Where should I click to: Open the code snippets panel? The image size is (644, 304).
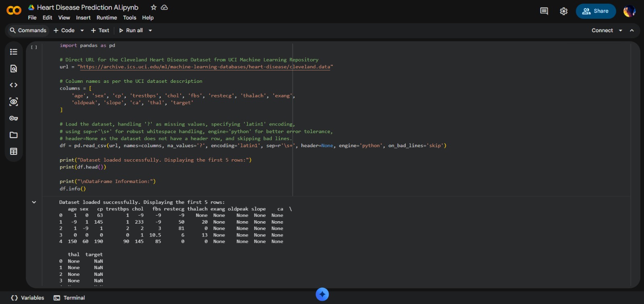coord(14,85)
